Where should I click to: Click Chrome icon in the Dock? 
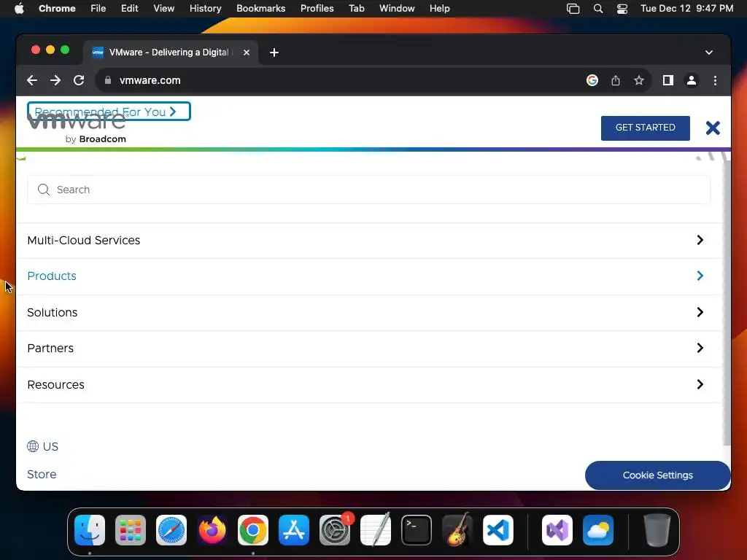pyautogui.click(x=253, y=530)
